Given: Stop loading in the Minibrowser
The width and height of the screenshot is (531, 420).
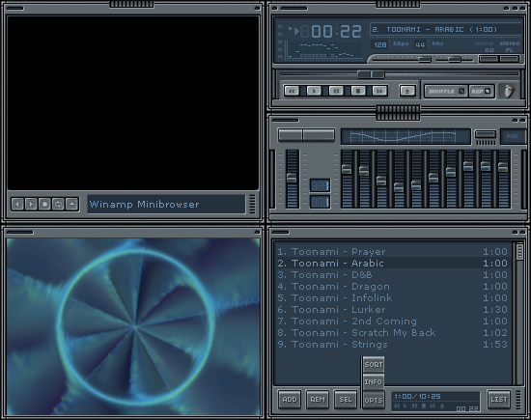Looking at the screenshot, I should (x=44, y=205).
